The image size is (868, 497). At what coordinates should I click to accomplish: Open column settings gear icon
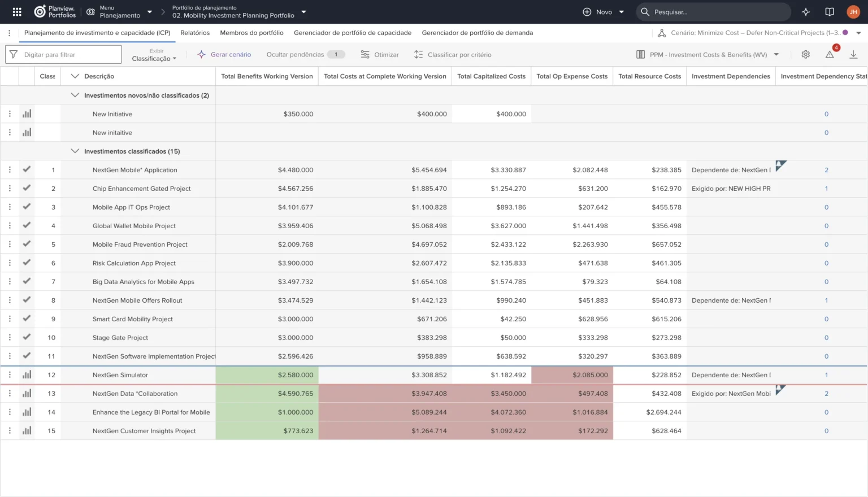coord(806,54)
